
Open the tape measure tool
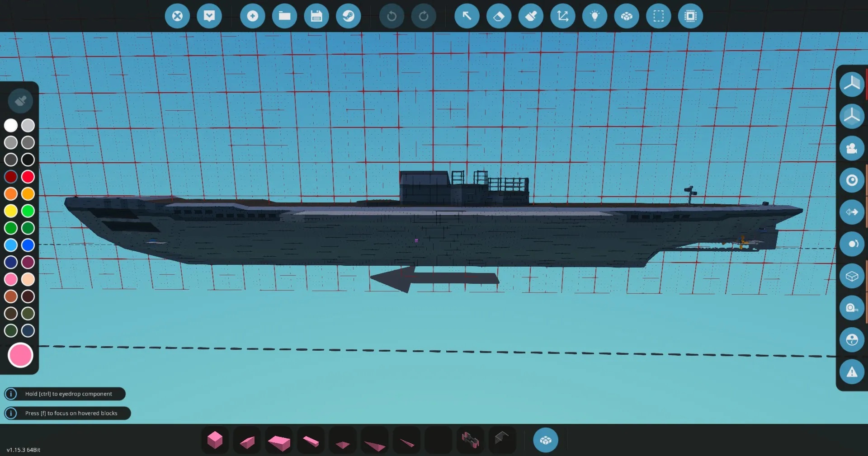click(x=852, y=308)
